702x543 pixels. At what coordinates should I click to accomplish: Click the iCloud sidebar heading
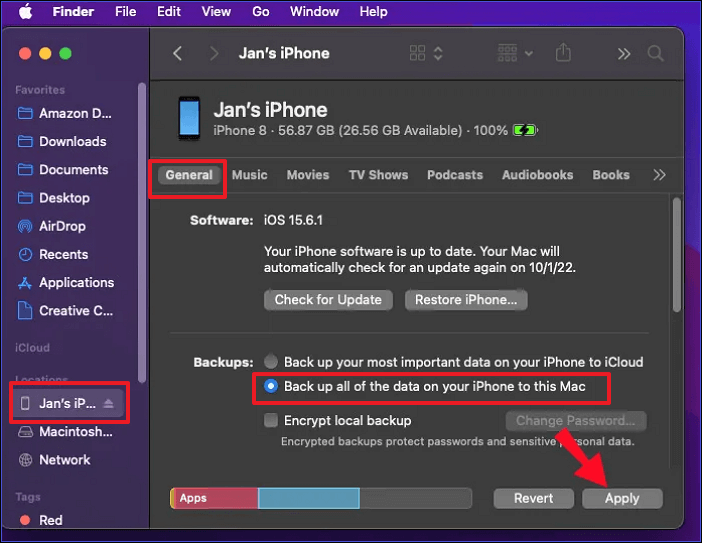click(x=32, y=348)
